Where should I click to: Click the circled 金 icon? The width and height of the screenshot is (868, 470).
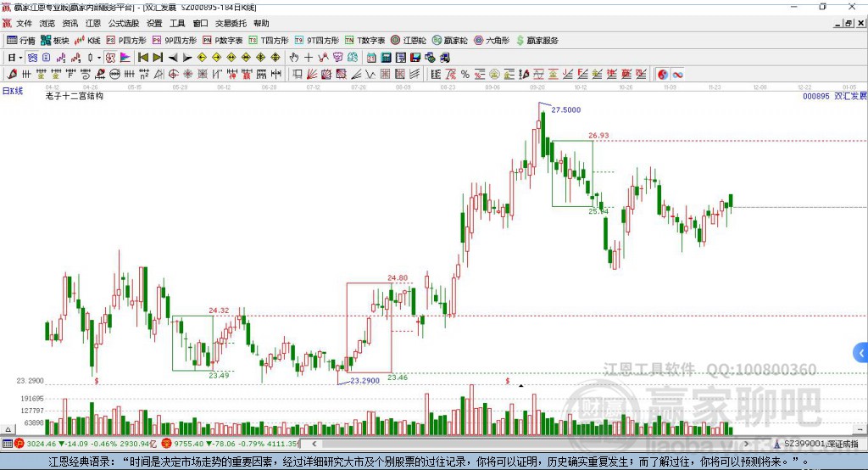tap(494, 75)
